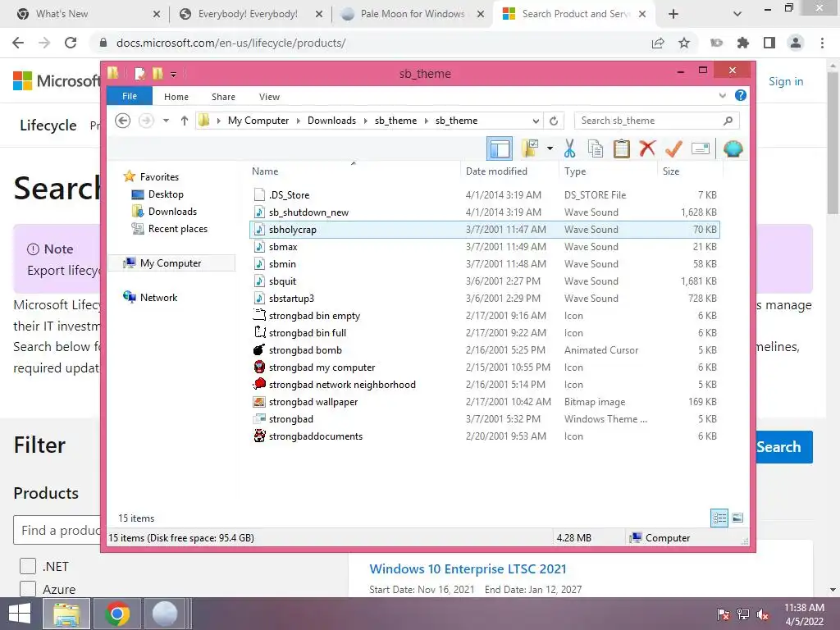Open the recent locations dropdown arrow
Screen dimensions: 840x630
[166, 121]
